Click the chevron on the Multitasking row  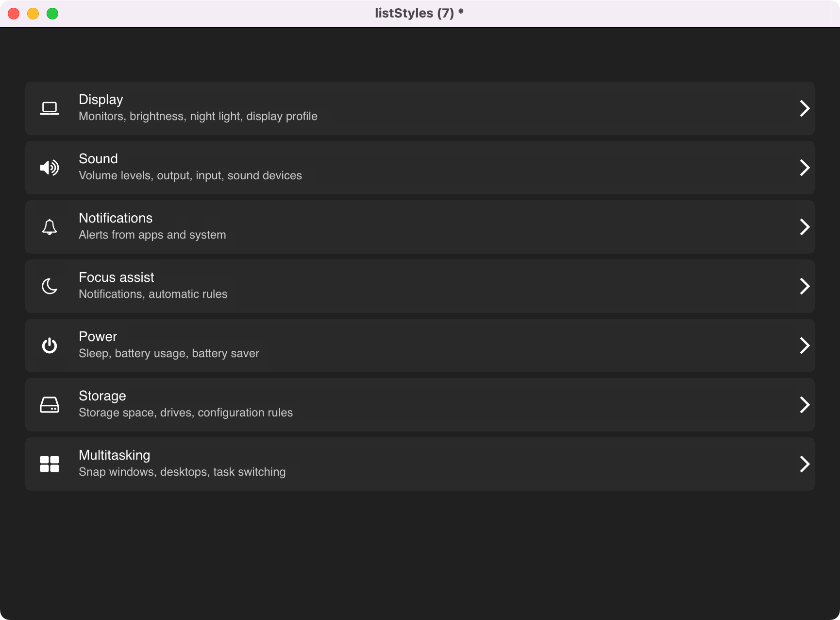805,464
